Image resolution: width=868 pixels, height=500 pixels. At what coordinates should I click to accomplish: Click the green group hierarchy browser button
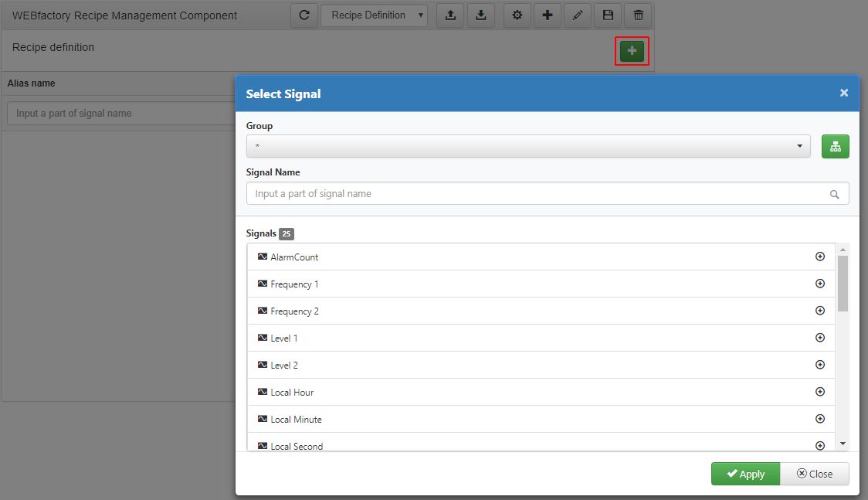coord(836,147)
